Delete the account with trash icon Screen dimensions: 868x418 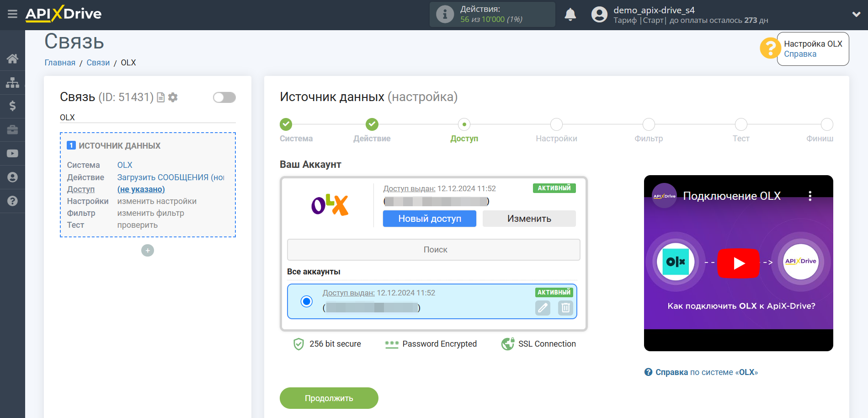coord(565,308)
